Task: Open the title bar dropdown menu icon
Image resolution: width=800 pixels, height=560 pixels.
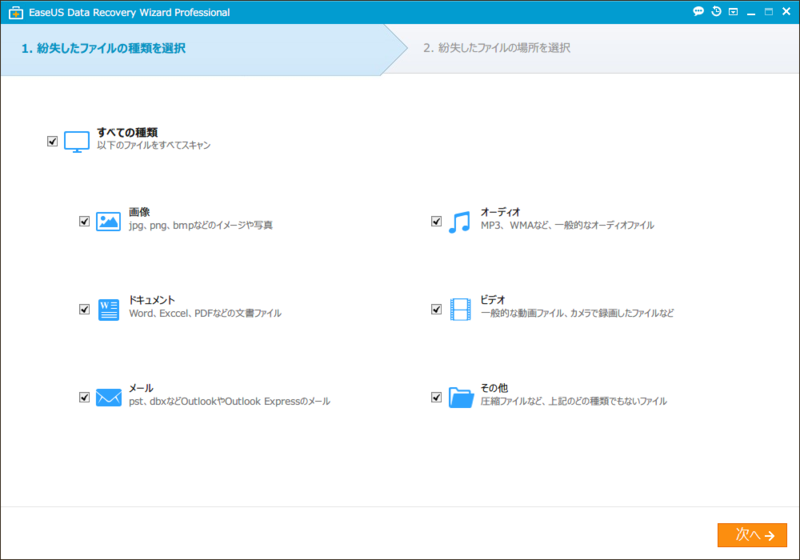Action: 733,12
